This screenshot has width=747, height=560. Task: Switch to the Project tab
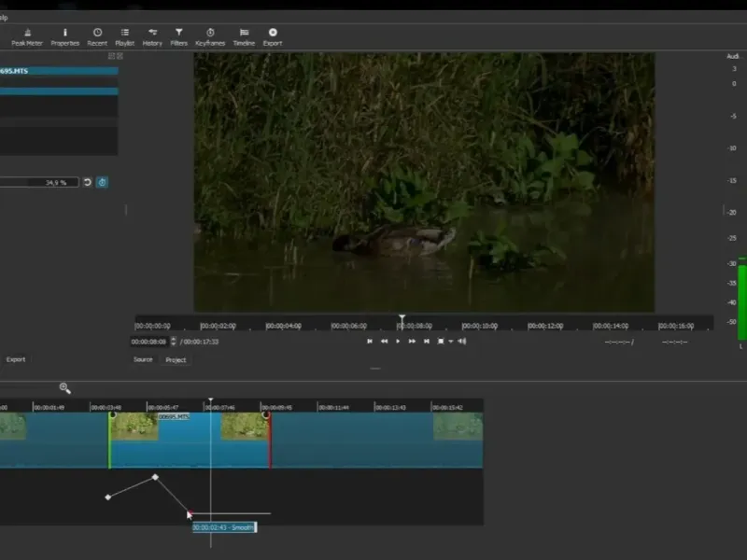coord(176,359)
